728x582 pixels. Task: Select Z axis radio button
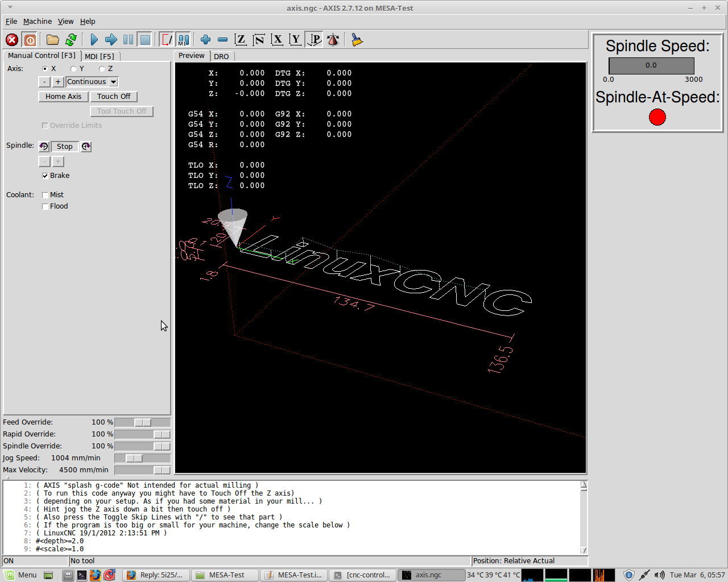(x=102, y=69)
